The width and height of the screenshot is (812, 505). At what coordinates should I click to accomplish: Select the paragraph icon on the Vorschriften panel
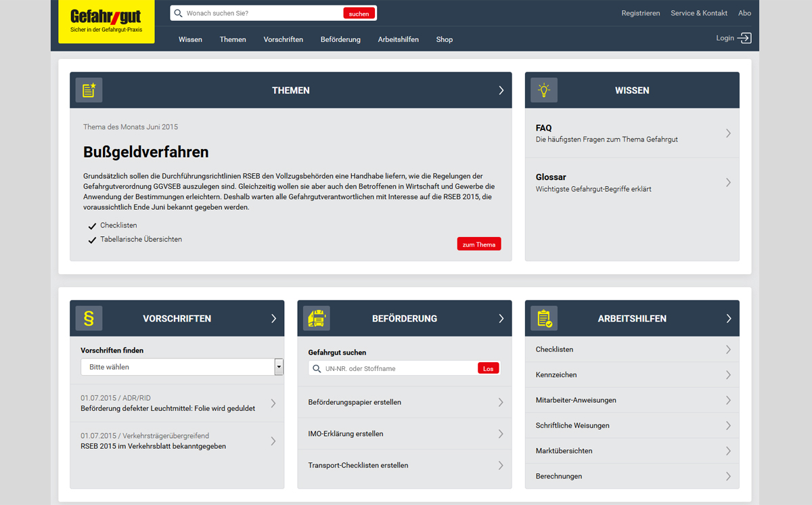point(89,318)
